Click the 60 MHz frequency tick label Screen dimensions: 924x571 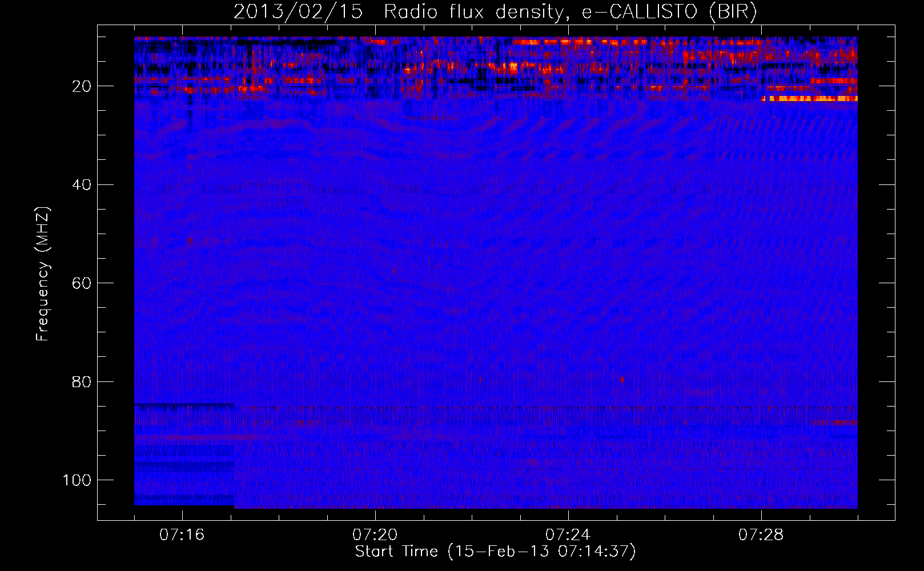click(x=82, y=283)
